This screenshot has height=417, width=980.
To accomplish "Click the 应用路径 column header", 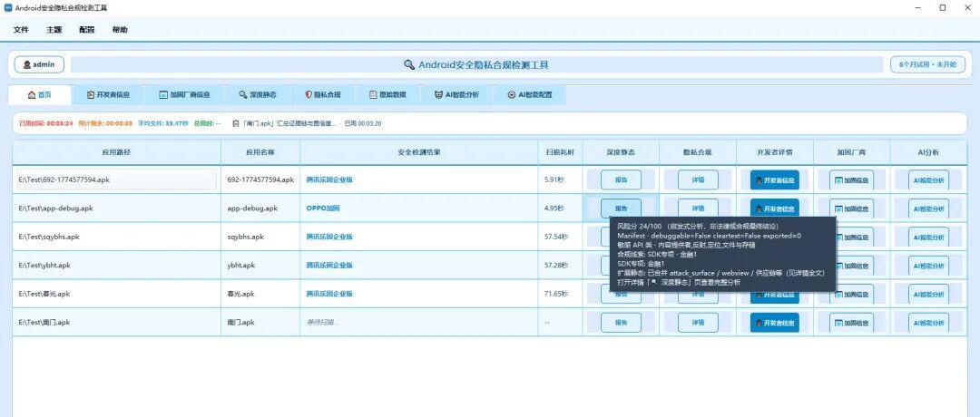I will coord(116,152).
